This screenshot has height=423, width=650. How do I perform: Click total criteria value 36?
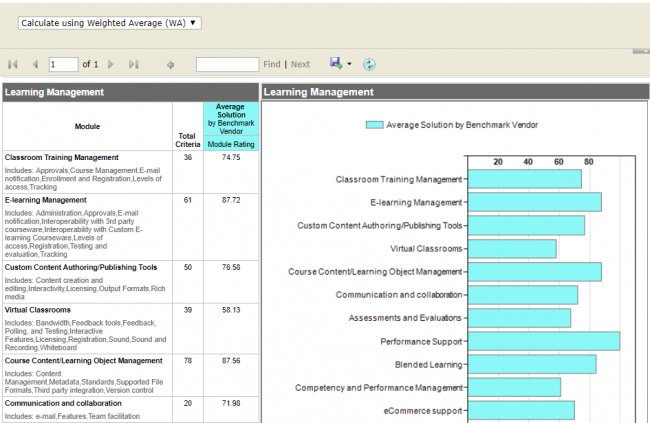pos(188,157)
